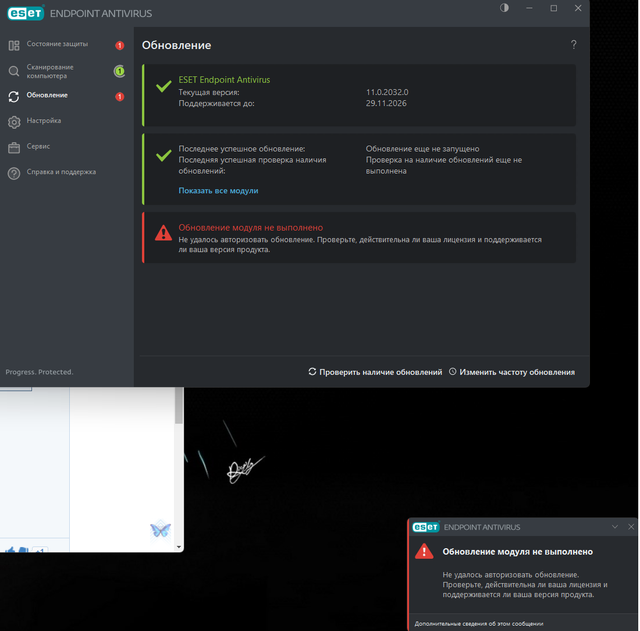
Task: Open the Сервис menu item
Action: coord(38,147)
